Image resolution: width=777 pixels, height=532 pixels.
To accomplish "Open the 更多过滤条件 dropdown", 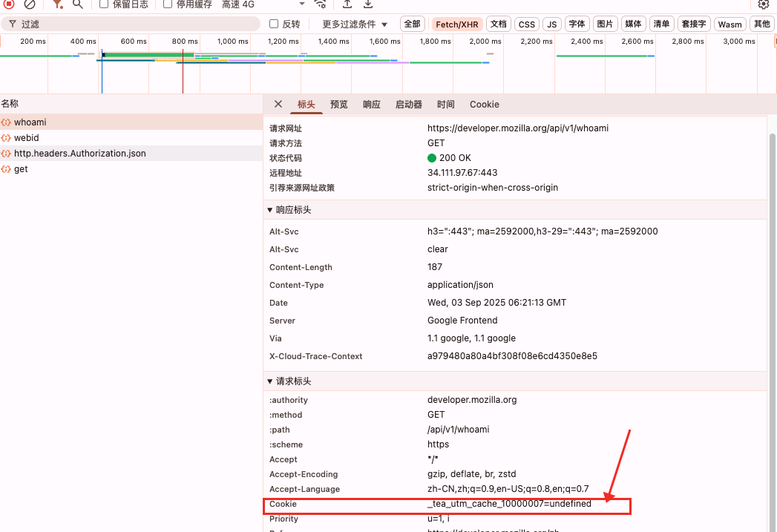I will pyautogui.click(x=355, y=24).
